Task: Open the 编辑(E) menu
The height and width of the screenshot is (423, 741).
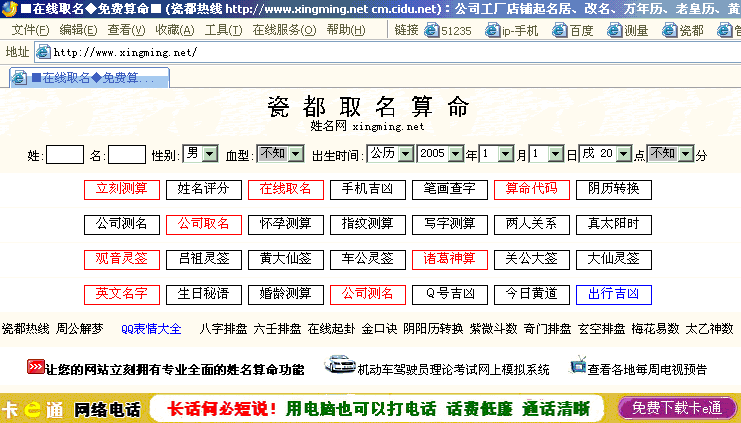Action: click(78, 30)
